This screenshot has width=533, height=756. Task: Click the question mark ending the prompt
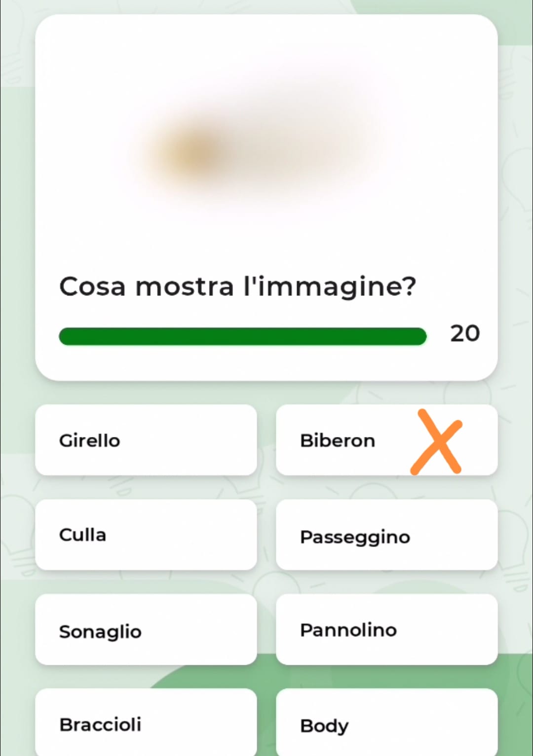pos(407,286)
